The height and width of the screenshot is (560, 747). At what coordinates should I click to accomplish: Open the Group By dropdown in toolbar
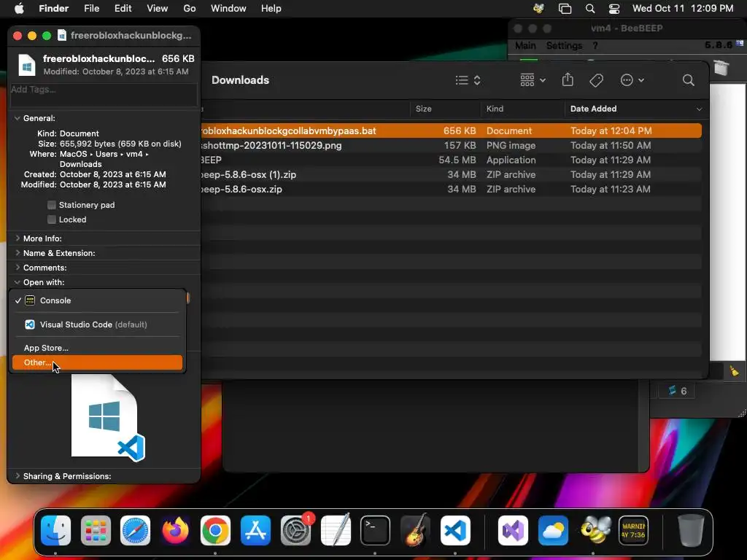533,80
